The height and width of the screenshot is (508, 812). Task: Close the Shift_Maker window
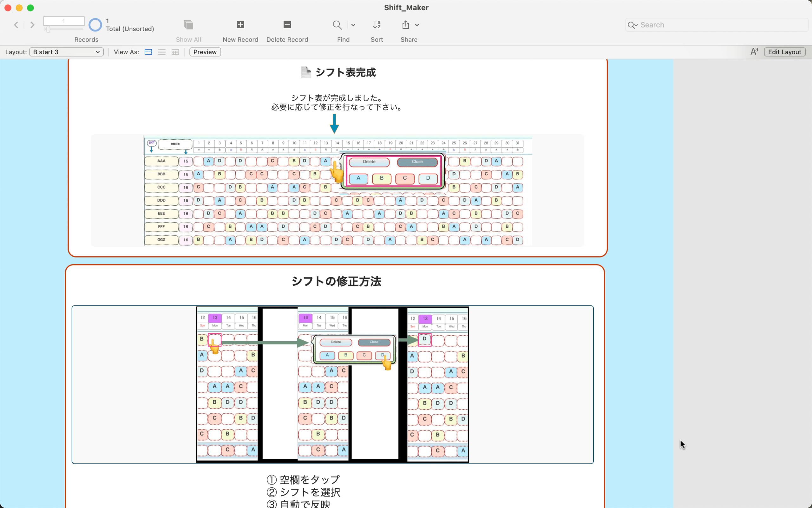point(8,8)
